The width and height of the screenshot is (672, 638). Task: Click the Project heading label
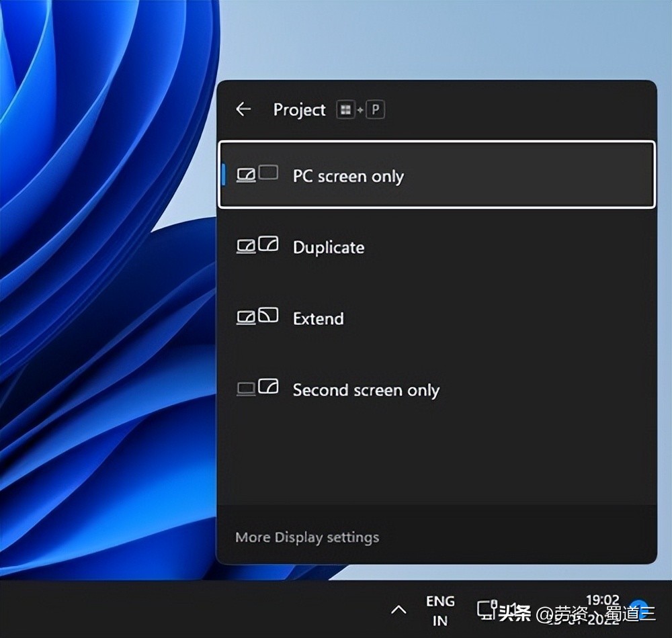[299, 109]
